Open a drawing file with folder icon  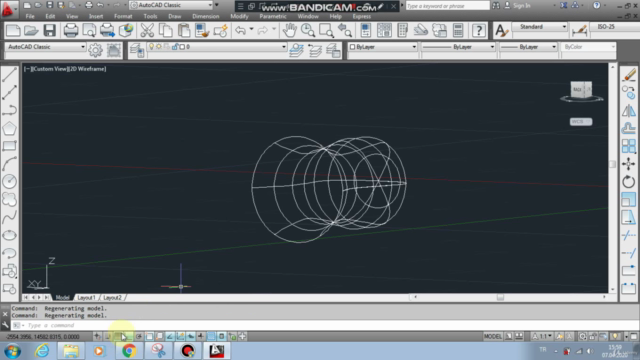[31, 31]
